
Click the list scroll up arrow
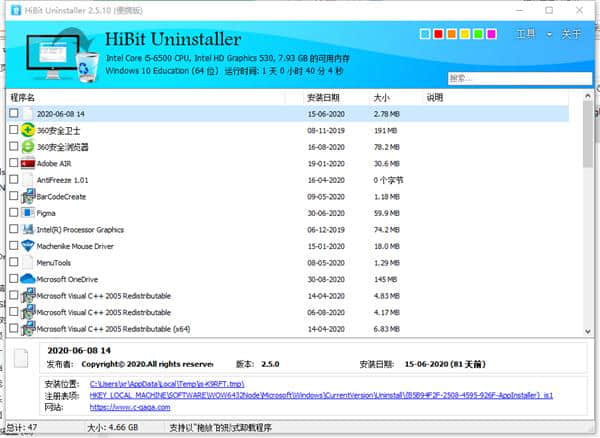coord(588,96)
